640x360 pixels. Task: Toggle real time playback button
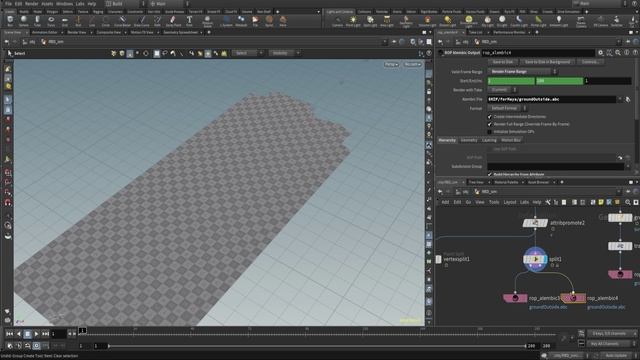pos(36,346)
